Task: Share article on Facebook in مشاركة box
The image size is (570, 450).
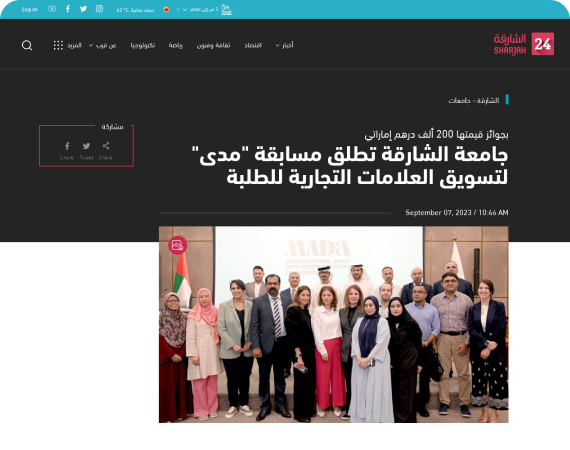Action: pyautogui.click(x=67, y=146)
